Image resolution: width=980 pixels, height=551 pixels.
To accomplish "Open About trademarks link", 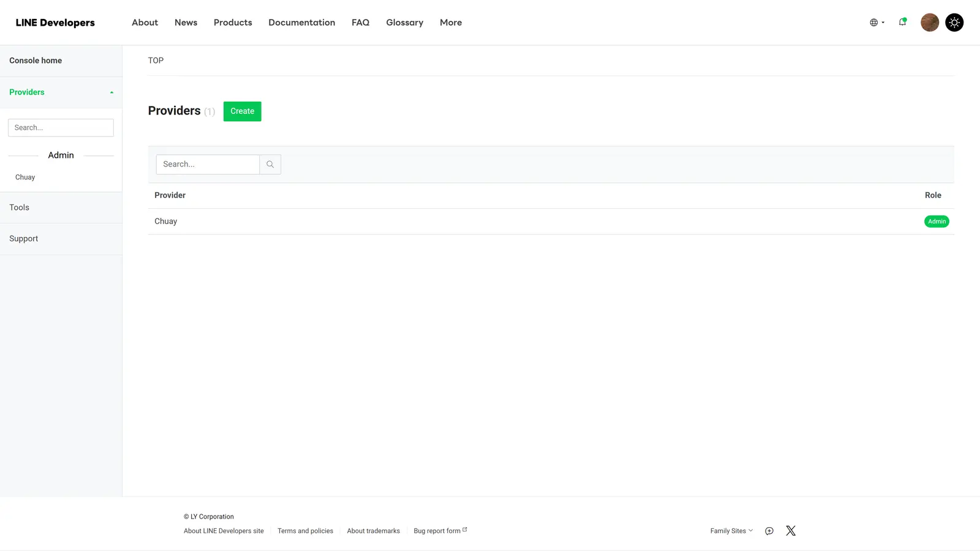I will [373, 531].
